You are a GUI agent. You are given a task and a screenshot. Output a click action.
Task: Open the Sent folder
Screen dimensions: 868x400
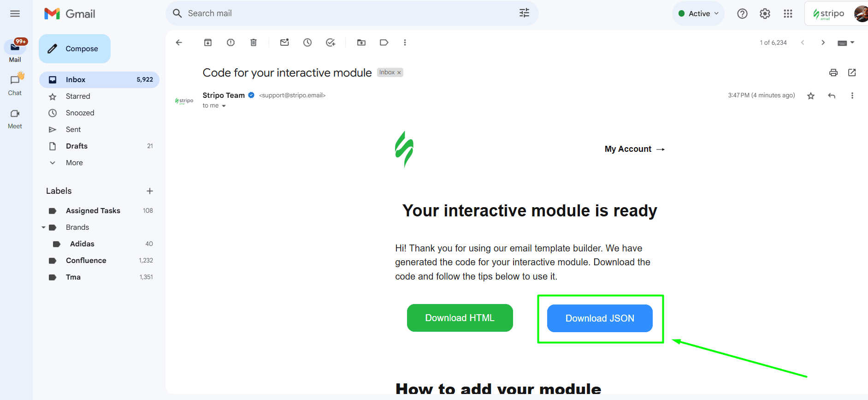coord(73,130)
